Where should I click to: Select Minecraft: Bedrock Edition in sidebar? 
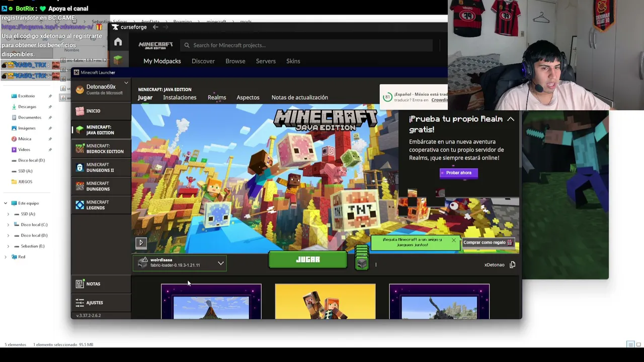coord(101,149)
